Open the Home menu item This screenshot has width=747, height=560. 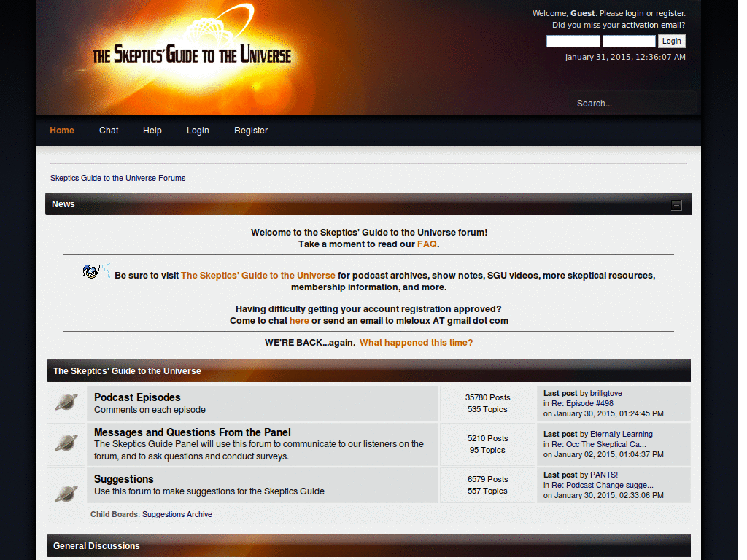(62, 131)
